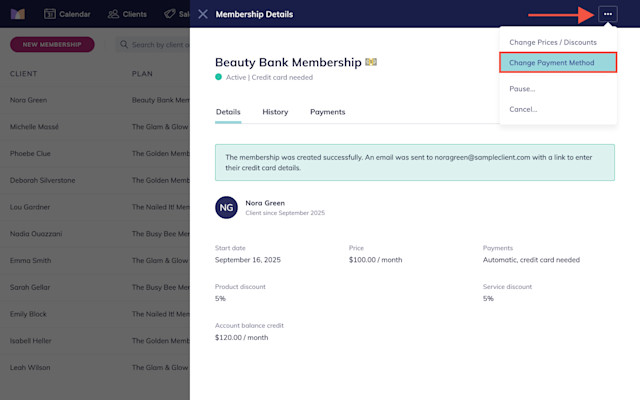Click Nora Green's NG avatar
Screen dimensions: 640x400
(x=226, y=207)
